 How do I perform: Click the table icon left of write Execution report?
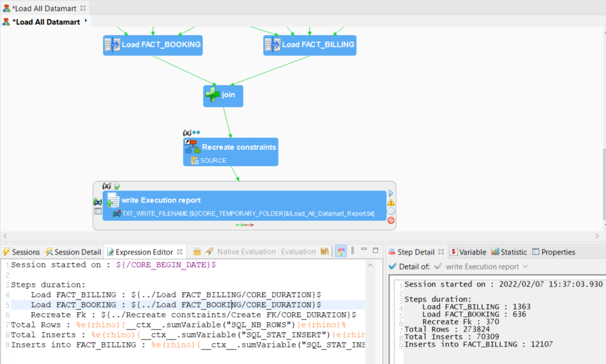click(98, 211)
